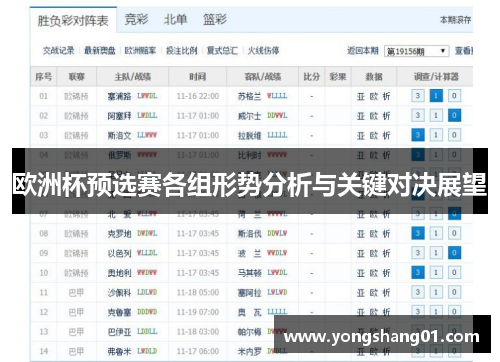Open 亚 data for row 01 塞浦路
500x362 pixels.
pyautogui.click(x=361, y=96)
